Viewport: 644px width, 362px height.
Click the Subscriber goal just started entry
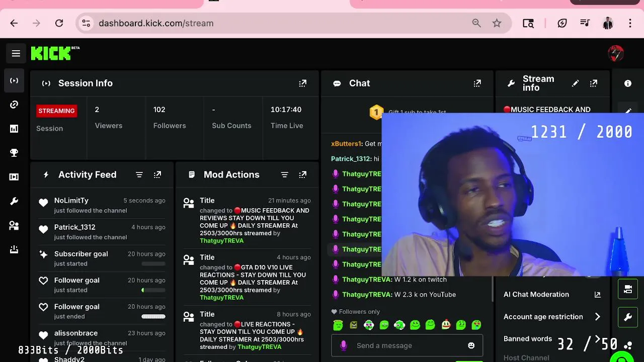click(103, 258)
